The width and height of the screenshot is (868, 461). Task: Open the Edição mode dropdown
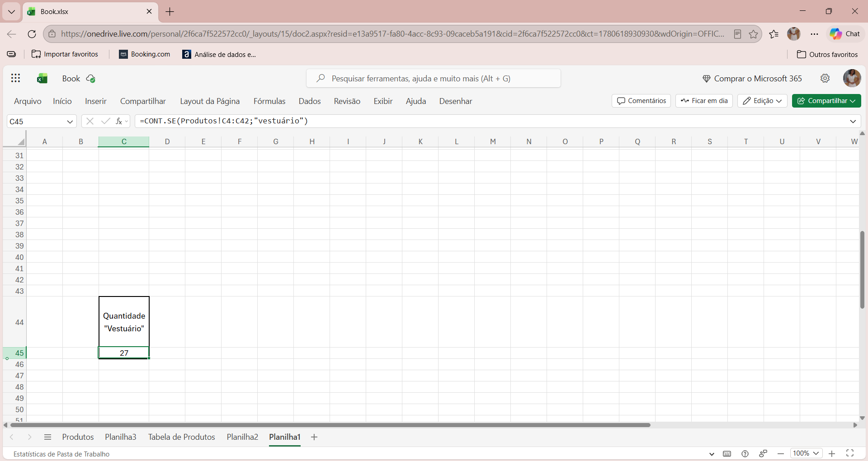(x=762, y=101)
